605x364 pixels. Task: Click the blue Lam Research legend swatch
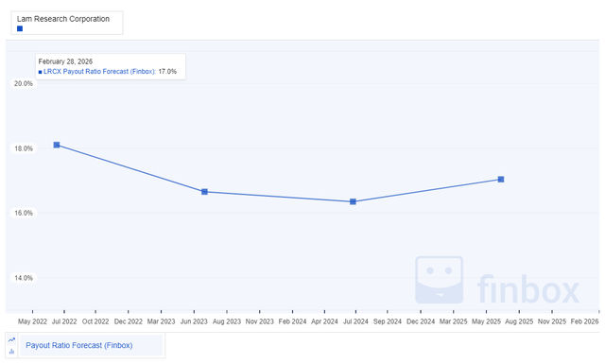(x=20, y=28)
